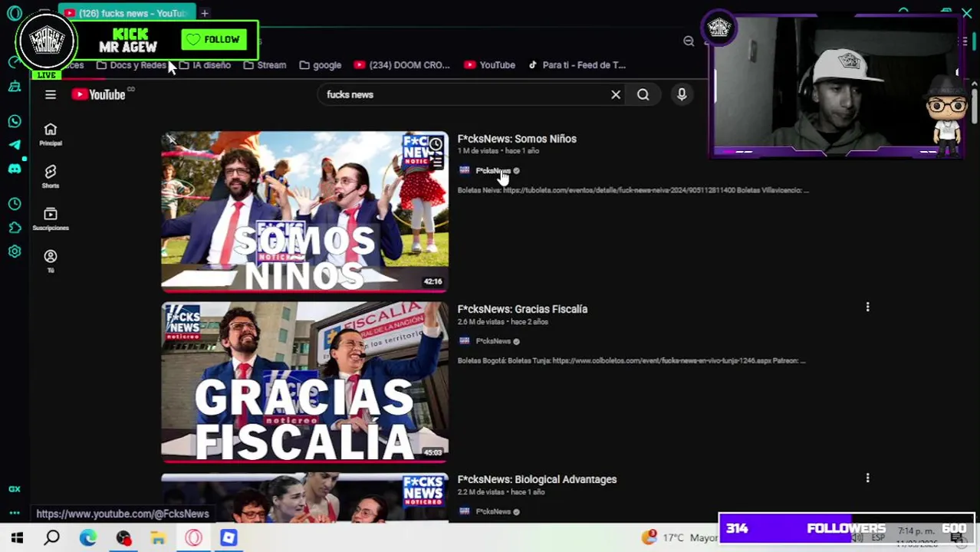Viewport: 980px width, 552px height.
Task: Clear the search text with the X
Action: [x=616, y=94]
